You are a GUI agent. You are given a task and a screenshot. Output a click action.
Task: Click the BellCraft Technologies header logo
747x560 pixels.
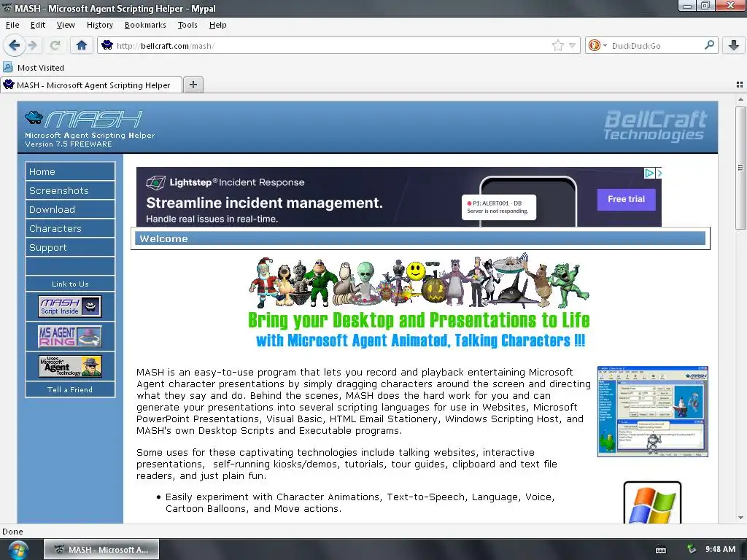coord(656,125)
